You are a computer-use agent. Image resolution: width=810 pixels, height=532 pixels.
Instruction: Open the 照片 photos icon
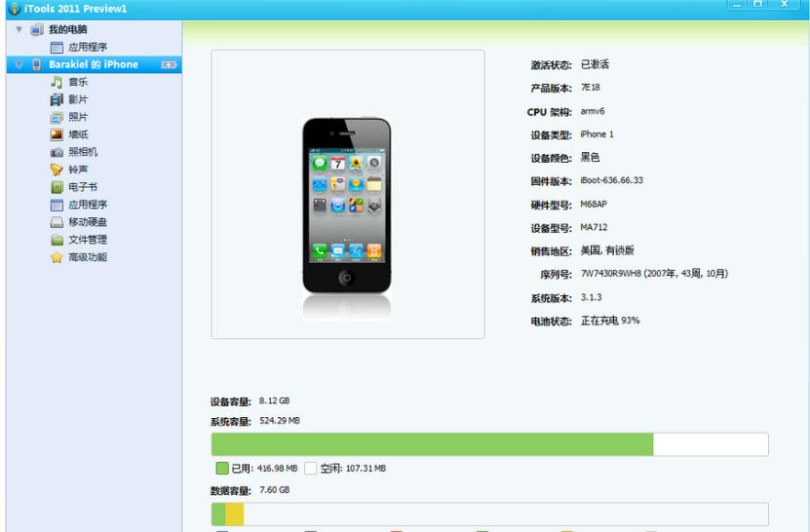[x=57, y=117]
